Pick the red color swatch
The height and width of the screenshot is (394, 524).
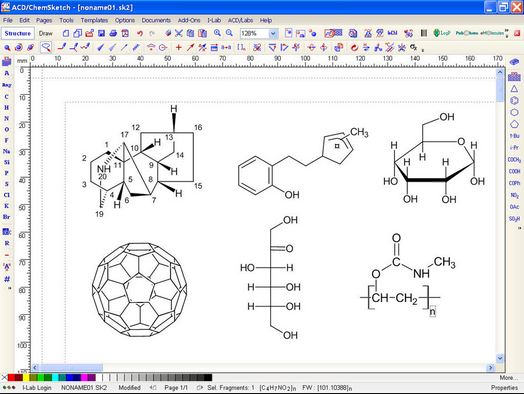pos(11,378)
